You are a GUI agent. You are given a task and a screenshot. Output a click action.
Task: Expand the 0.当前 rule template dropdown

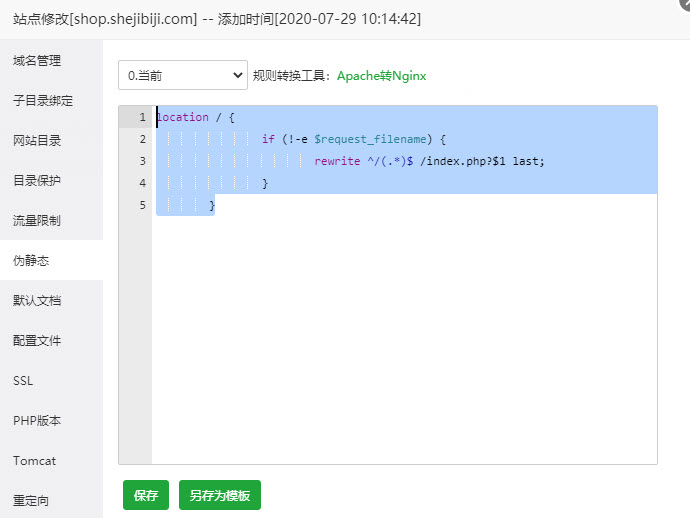pos(182,75)
